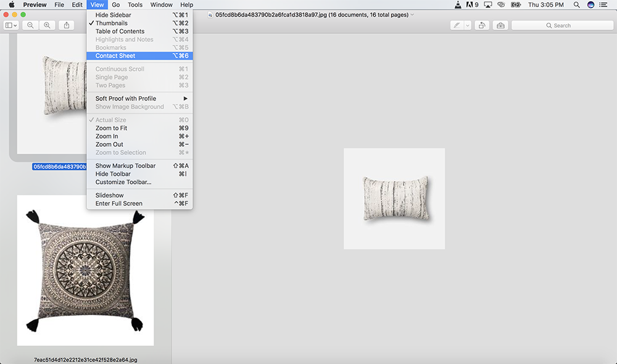This screenshot has height=364, width=617.
Task: Click the Rotate toolbar icon
Action: pos(482,25)
